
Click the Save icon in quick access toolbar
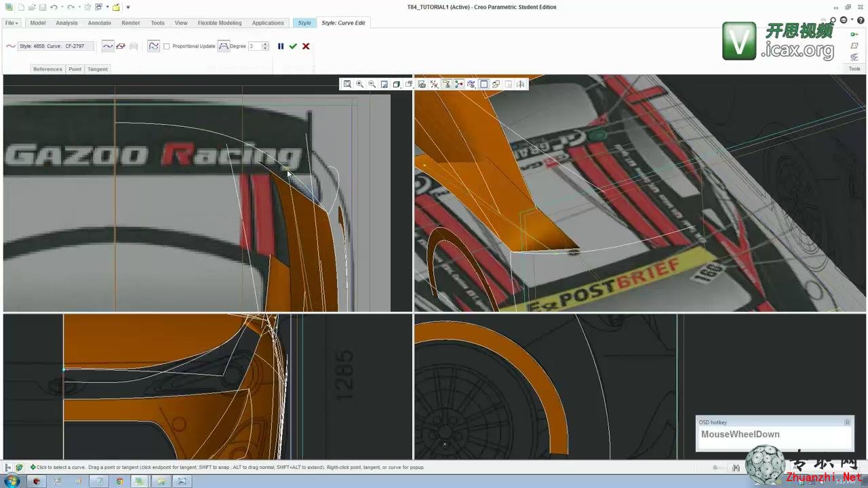(43, 7)
